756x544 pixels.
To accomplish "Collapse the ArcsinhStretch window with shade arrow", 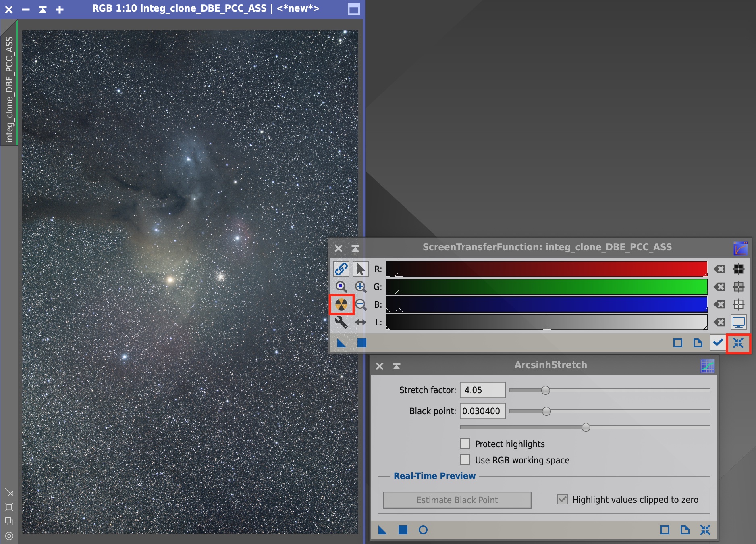I will [x=396, y=366].
